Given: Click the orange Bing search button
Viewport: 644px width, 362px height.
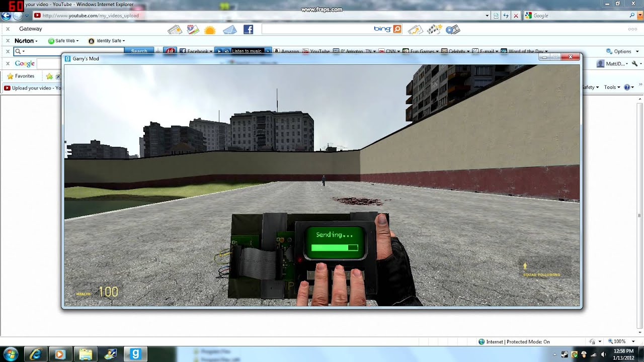Looking at the screenshot, I should 397,29.
